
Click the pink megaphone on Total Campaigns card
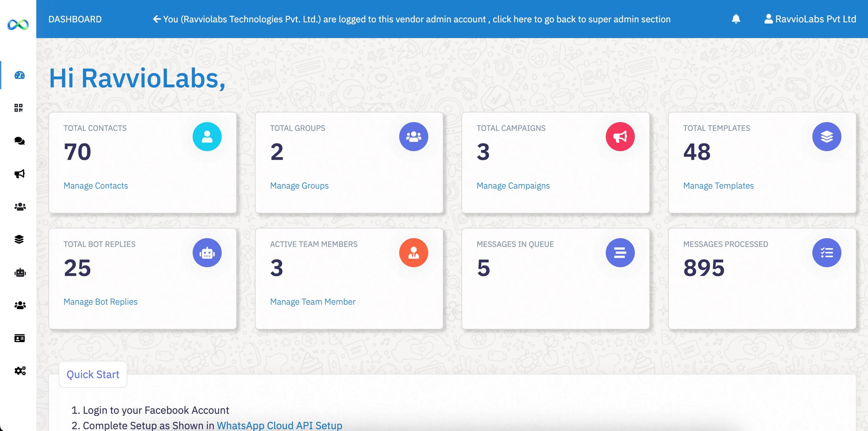620,136
